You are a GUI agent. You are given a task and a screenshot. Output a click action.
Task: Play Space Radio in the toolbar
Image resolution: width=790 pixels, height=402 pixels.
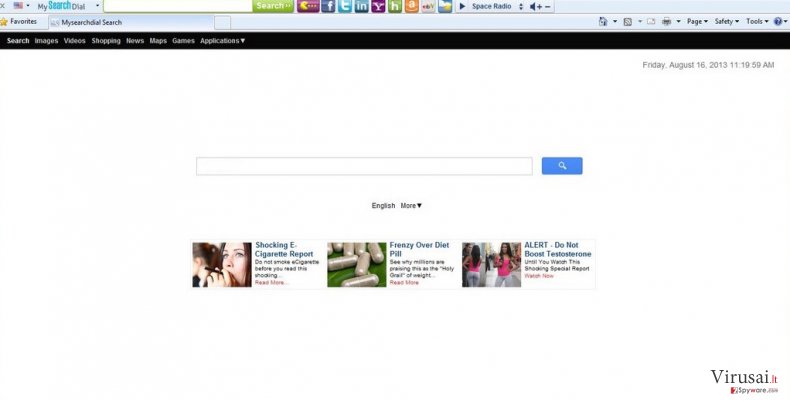tap(463, 7)
